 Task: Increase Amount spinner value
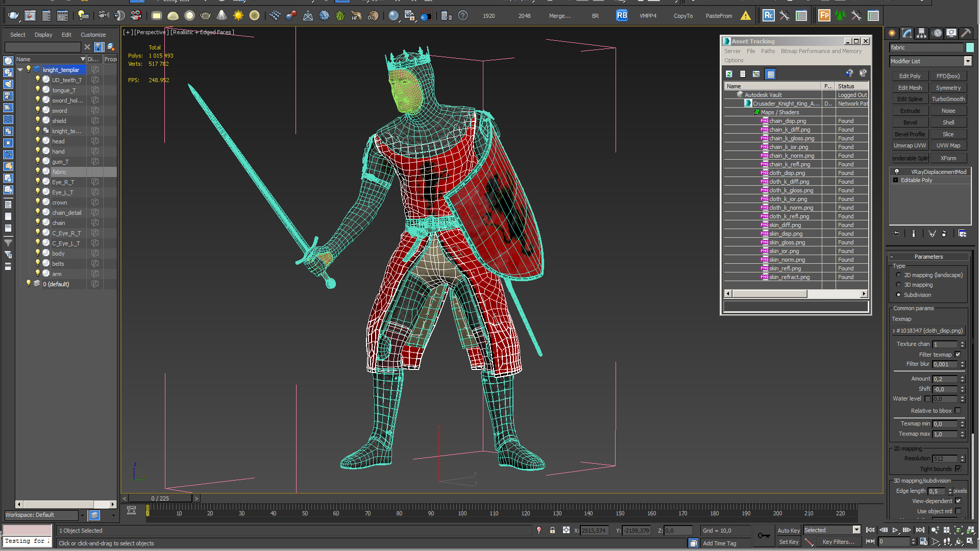(963, 377)
